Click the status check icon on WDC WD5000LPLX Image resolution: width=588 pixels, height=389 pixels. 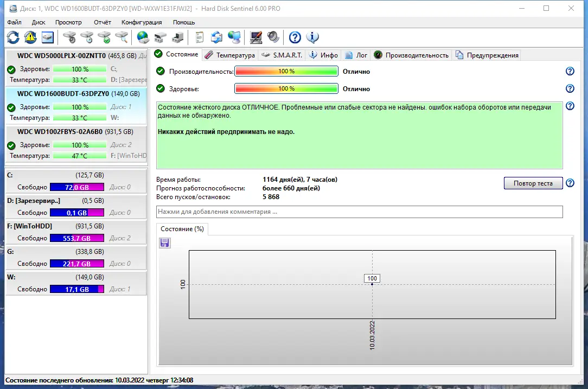[x=12, y=69]
